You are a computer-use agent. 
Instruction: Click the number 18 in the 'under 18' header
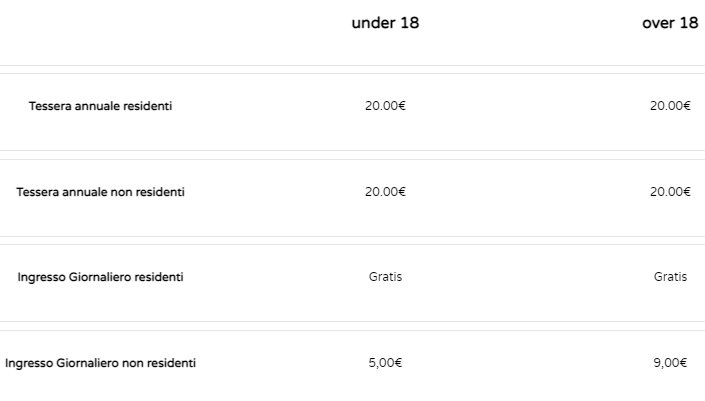[x=409, y=23]
